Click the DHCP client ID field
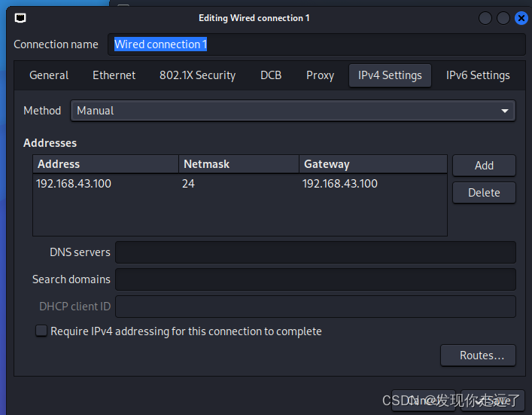This screenshot has height=415, width=532. pyautogui.click(x=315, y=307)
